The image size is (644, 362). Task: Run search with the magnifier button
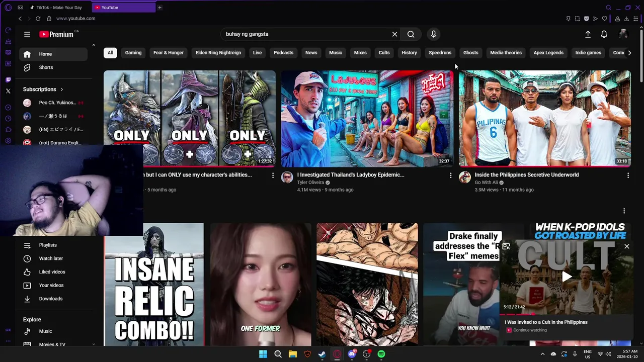(411, 34)
